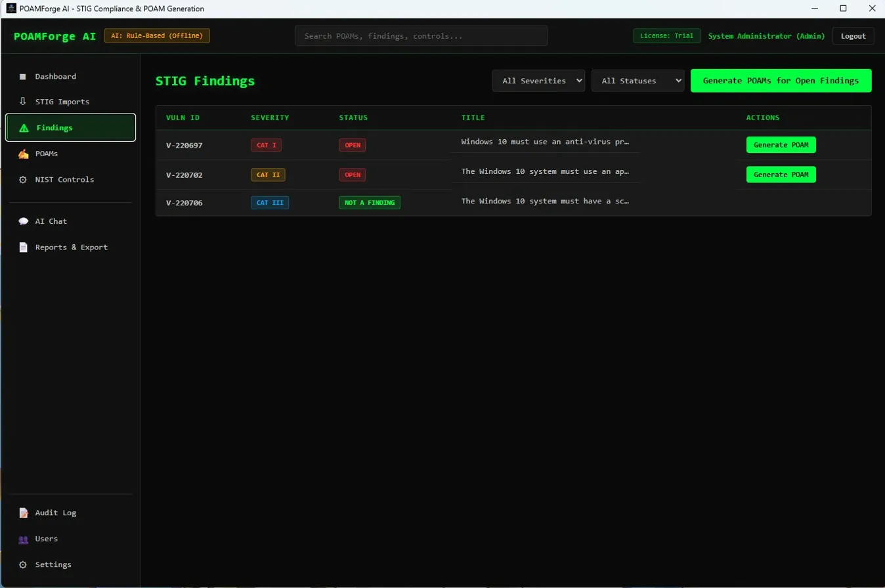
Task: Open the Dashboard icon in the sidebar
Action: coord(22,76)
